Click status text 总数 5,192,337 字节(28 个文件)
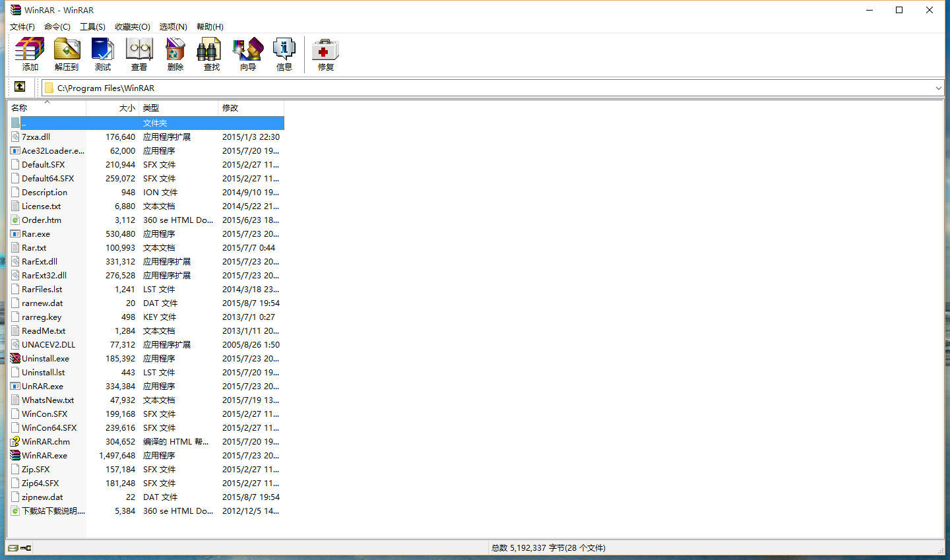Viewport: 950px width, 560px height. coord(548,548)
